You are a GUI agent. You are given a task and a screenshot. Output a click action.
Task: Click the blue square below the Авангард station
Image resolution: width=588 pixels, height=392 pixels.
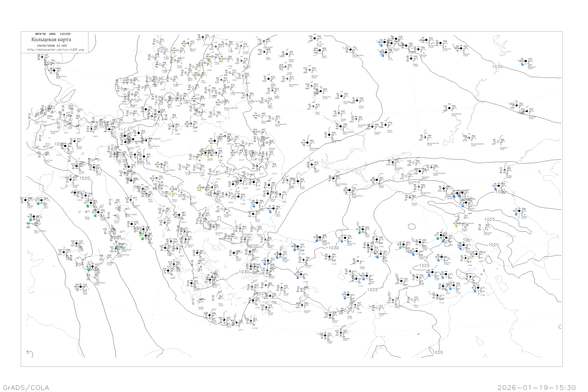pos(523,65)
